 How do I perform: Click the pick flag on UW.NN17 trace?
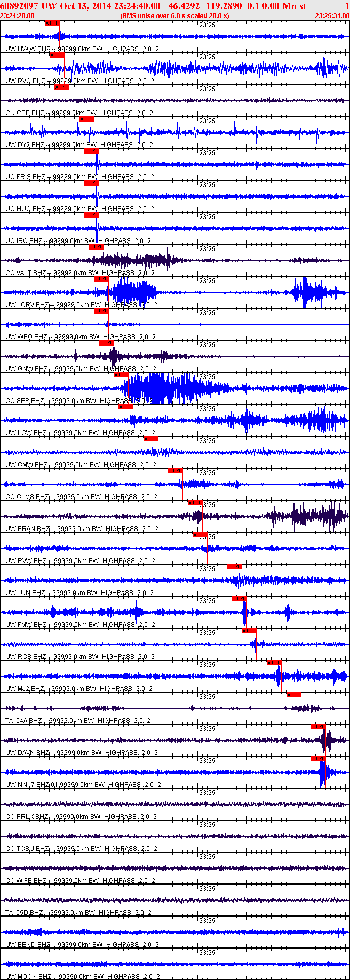(318, 759)
